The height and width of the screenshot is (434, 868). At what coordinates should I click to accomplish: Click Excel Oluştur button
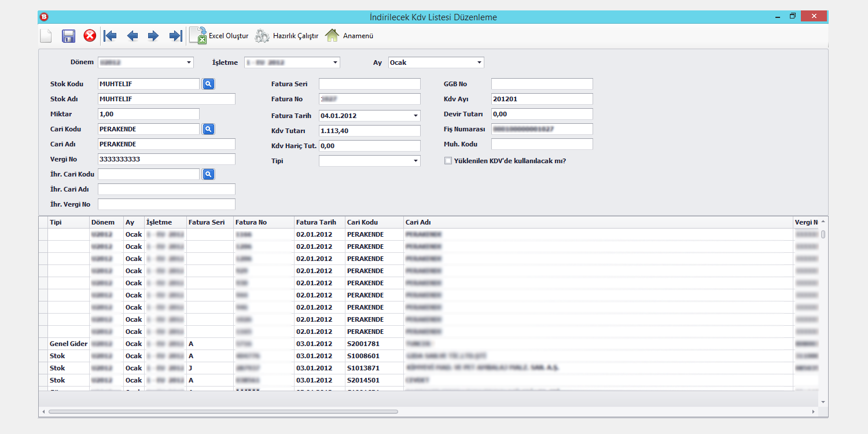[x=219, y=36]
